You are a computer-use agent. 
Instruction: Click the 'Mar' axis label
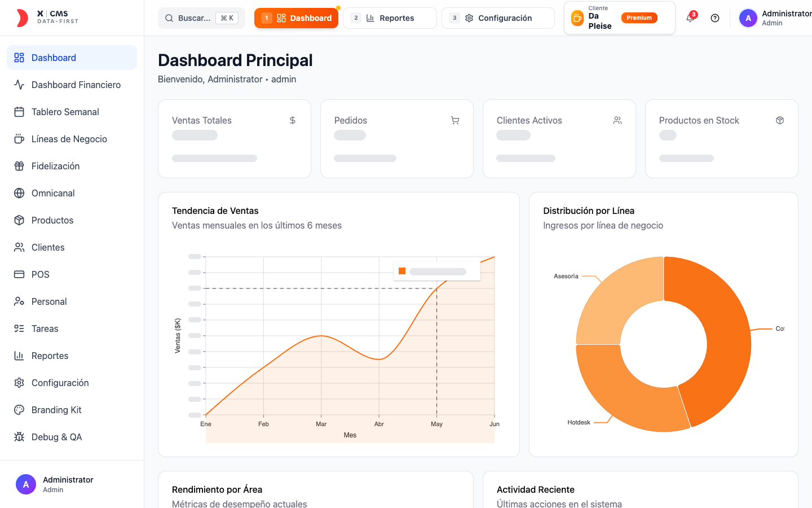(321, 424)
